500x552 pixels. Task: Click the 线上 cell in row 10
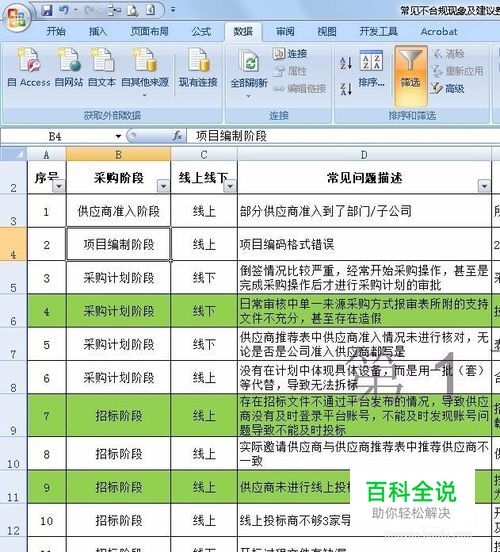[204, 454]
